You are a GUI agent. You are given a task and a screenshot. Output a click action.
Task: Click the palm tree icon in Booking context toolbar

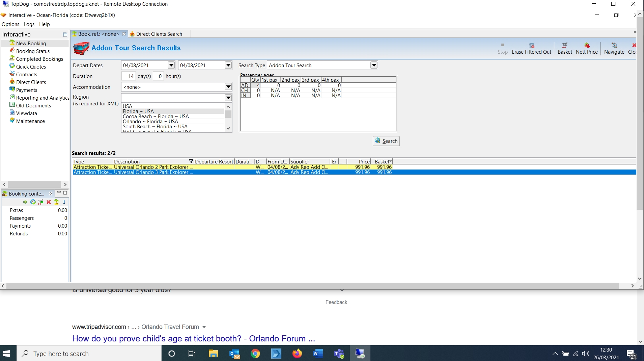click(56, 202)
